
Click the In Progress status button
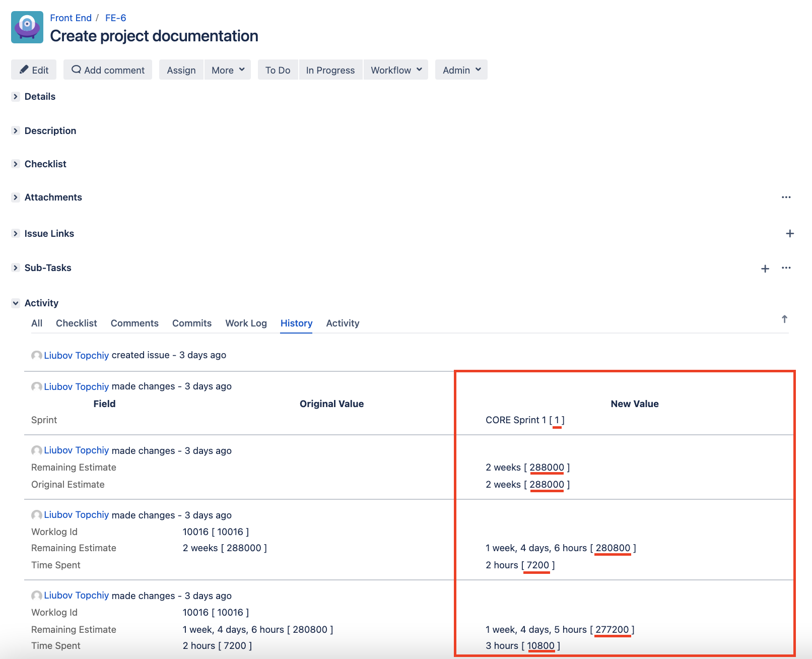(x=330, y=70)
